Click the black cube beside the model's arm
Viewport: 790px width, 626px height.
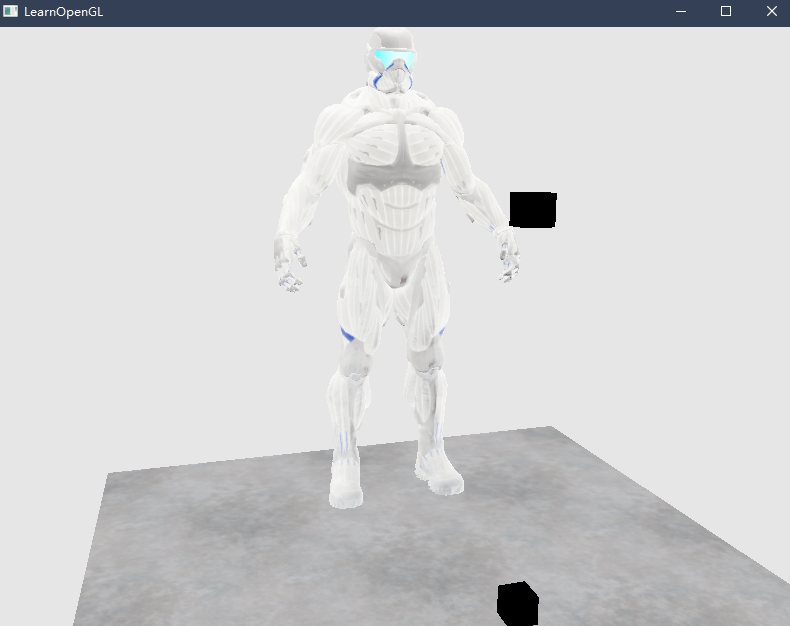533,209
